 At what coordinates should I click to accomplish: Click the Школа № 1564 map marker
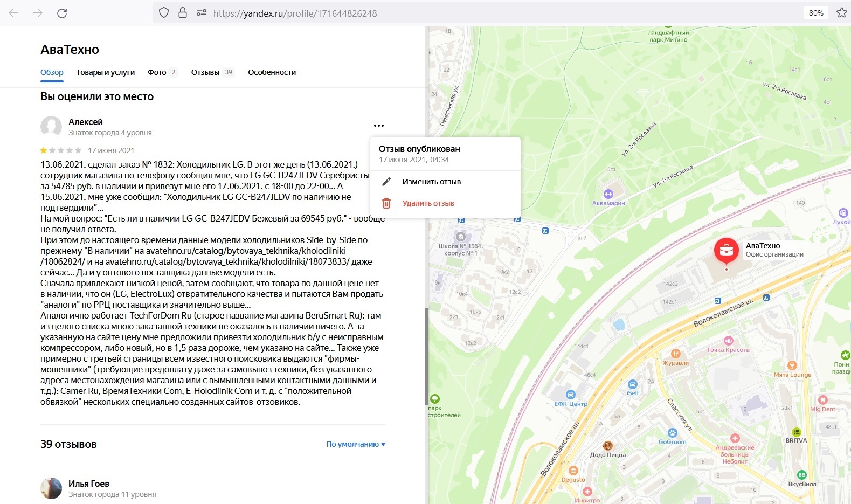click(x=460, y=237)
